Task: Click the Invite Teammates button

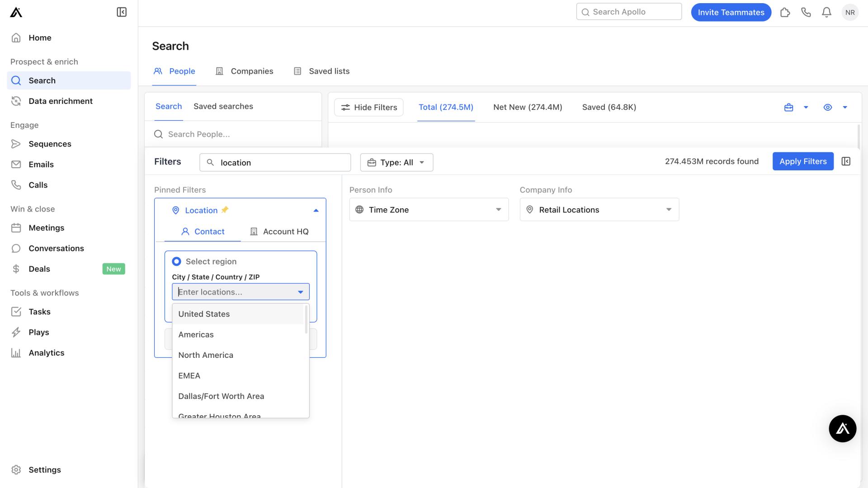Action: click(731, 12)
